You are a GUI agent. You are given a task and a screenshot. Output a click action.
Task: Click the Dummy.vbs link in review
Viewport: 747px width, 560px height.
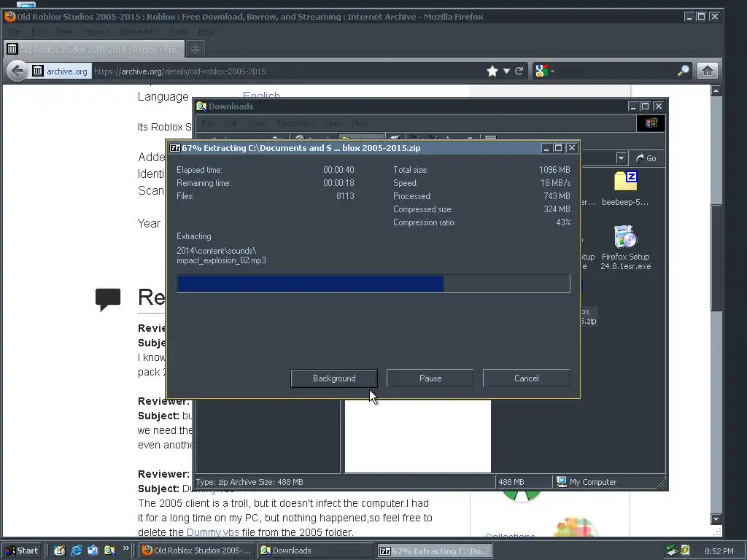pyautogui.click(x=212, y=532)
